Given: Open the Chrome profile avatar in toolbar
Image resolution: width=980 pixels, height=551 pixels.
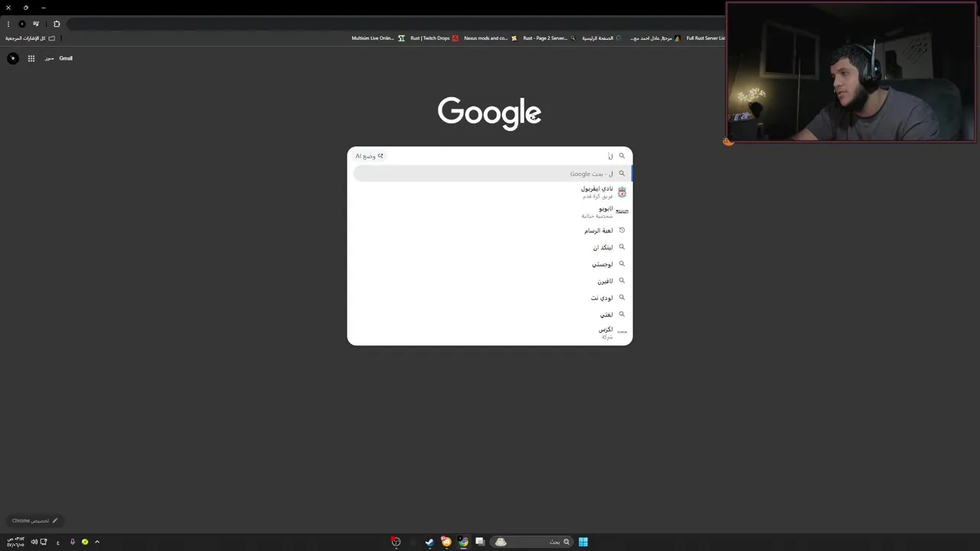Looking at the screenshot, I should coord(21,24).
